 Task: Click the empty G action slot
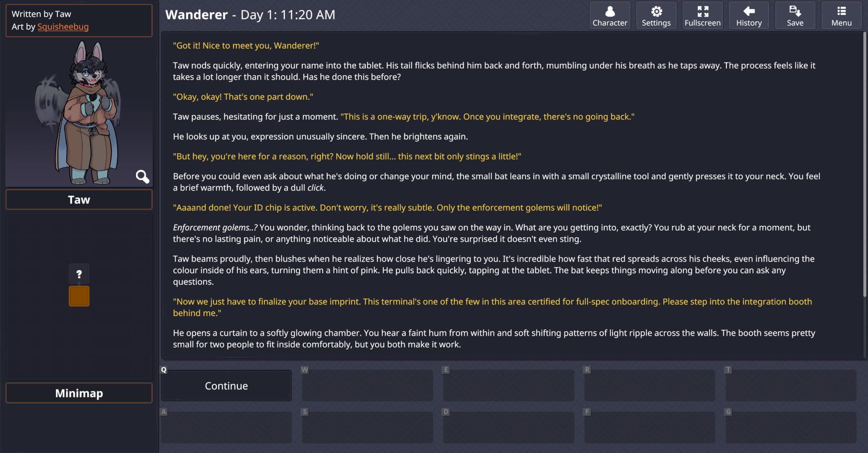click(791, 427)
